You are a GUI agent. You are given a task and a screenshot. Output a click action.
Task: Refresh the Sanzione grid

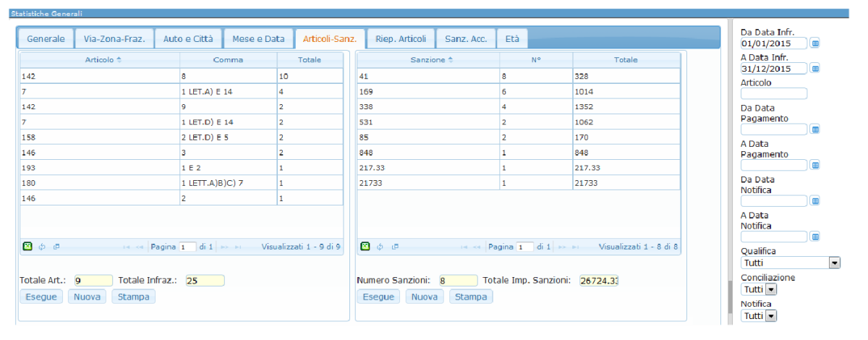click(380, 247)
